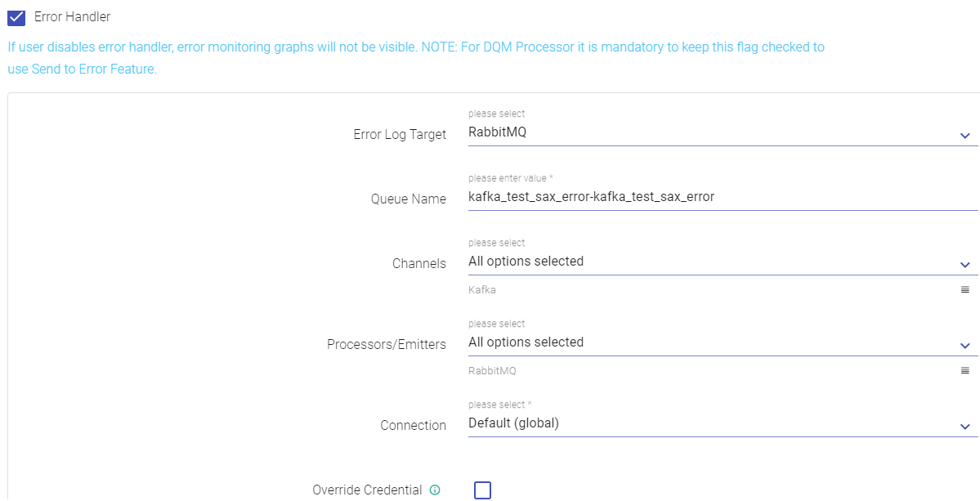Open the Connection dropdown arrow
The width and height of the screenshot is (980, 501).
click(965, 427)
